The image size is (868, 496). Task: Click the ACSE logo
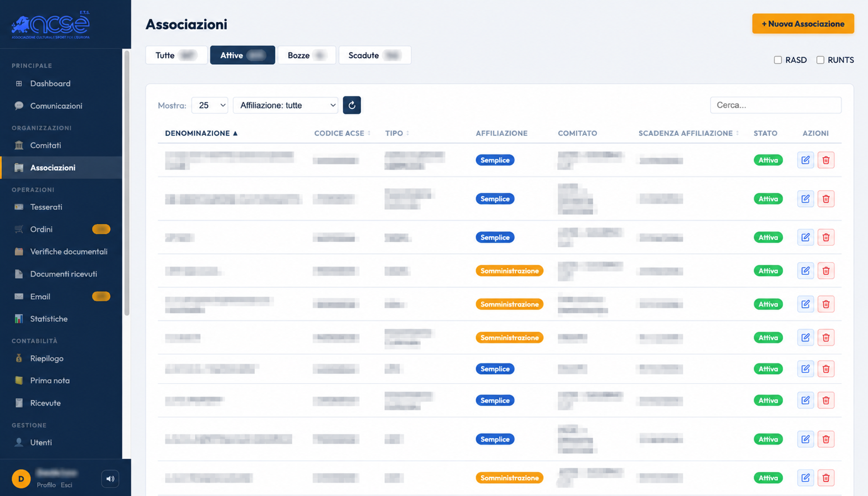tap(51, 25)
